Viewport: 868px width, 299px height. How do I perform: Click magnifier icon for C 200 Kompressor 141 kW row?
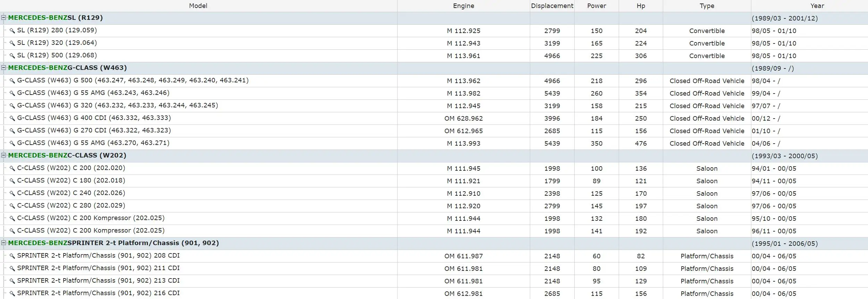point(12,231)
